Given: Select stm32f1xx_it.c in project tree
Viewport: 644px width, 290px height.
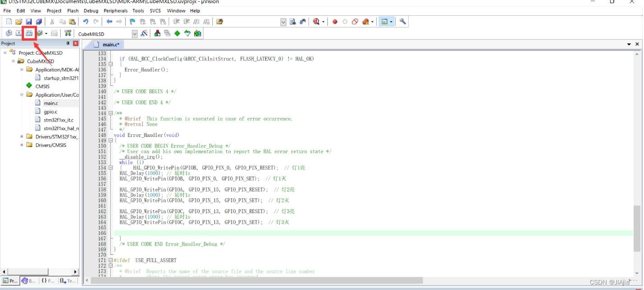Looking at the screenshot, I should (x=58, y=120).
